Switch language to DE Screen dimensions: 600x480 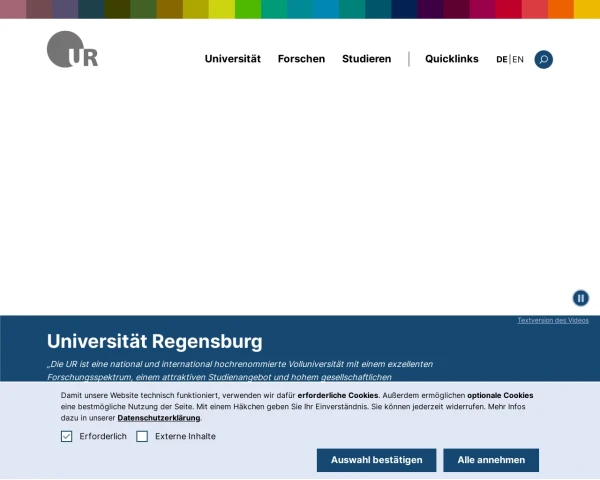pos(502,59)
